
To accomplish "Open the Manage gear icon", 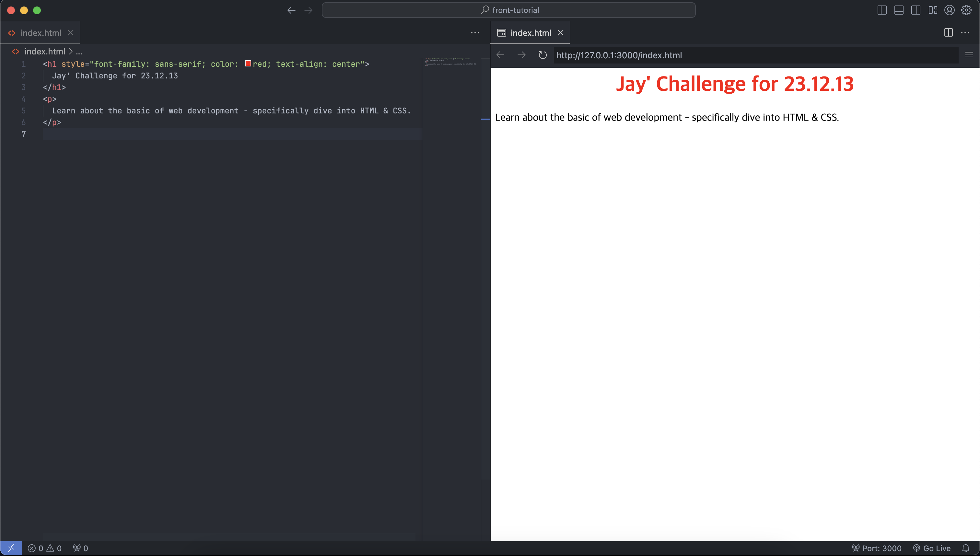I will [966, 10].
